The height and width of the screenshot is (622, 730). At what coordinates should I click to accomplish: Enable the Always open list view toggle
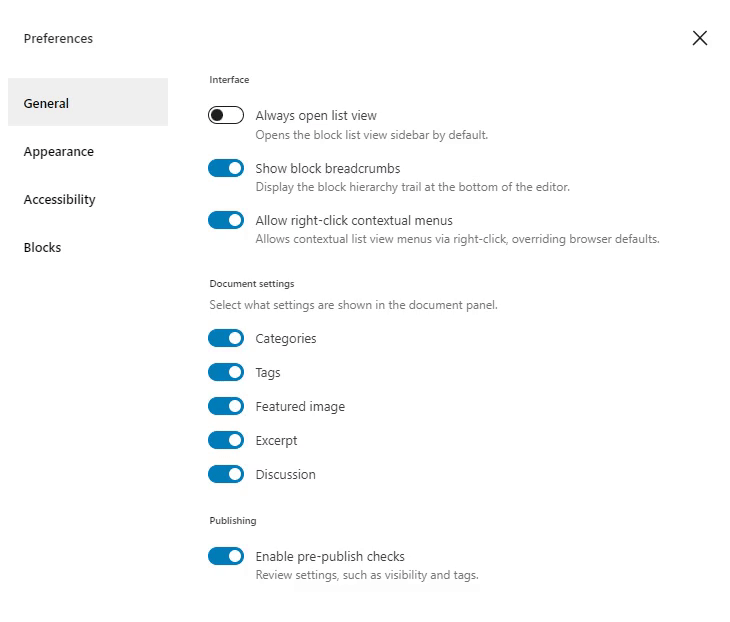(226, 115)
